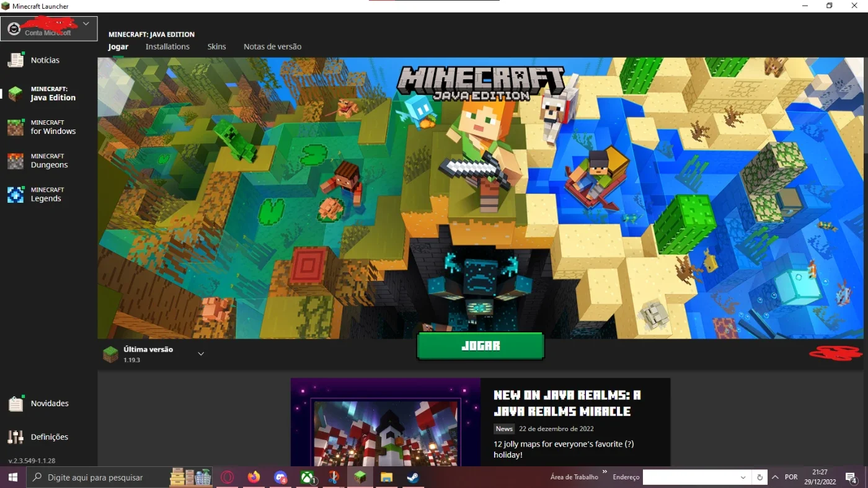Switch to the Skins tab
Image resolution: width=868 pixels, height=488 pixels.
coord(216,47)
